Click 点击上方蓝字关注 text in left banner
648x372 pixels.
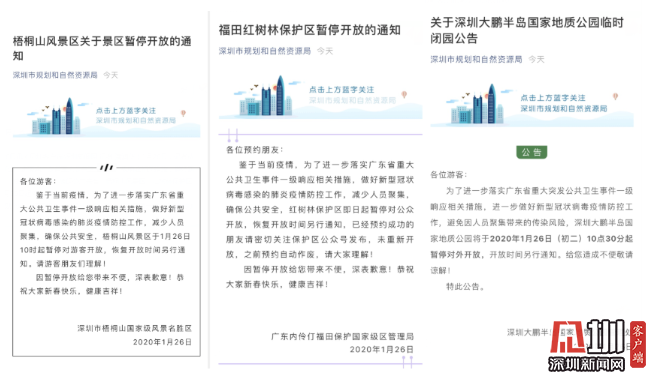pos(126,111)
